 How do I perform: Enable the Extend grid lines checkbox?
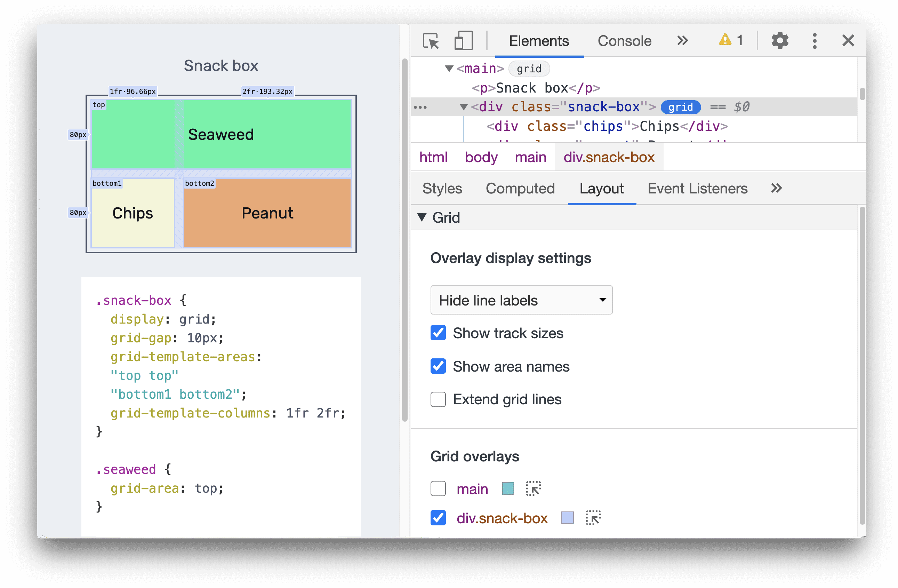click(436, 400)
